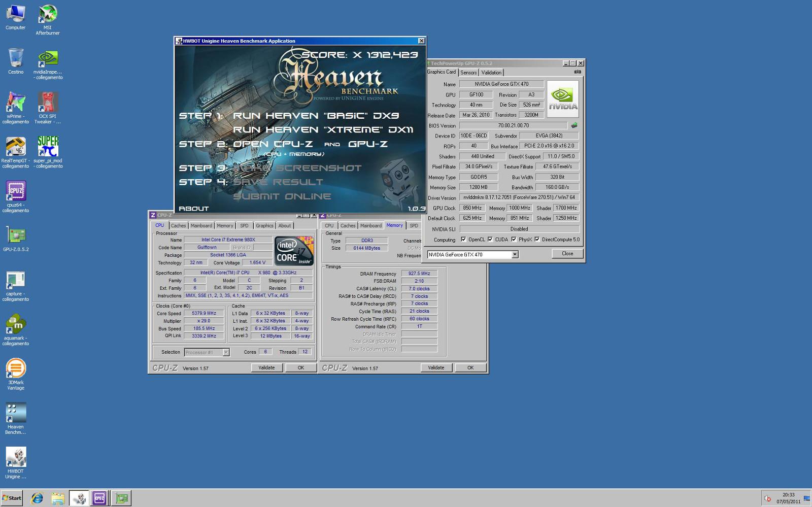The width and height of the screenshot is (812, 507).
Task: Open the SPD tab in left CPU-Z window
Action: tap(244, 226)
